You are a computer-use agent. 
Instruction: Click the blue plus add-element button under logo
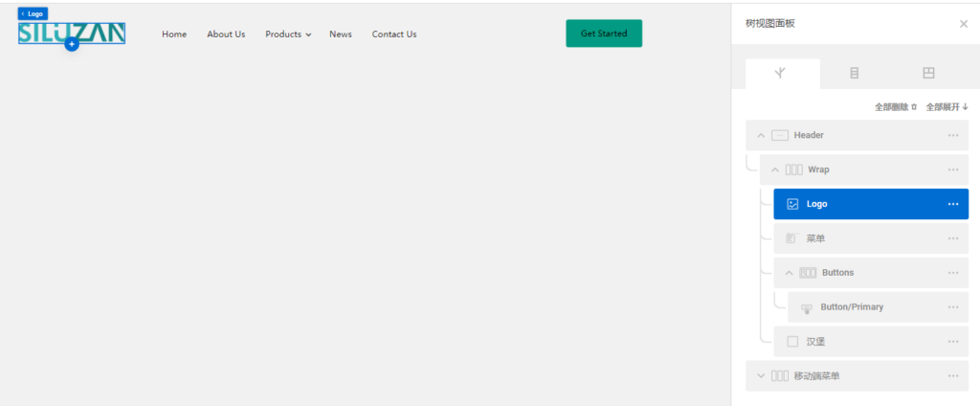coord(71,45)
